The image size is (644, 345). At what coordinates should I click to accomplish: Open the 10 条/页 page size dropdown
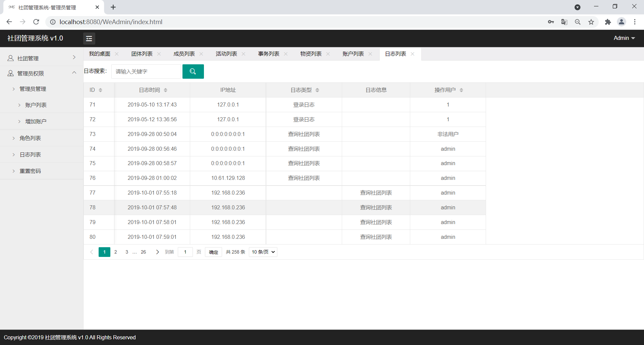point(263,252)
